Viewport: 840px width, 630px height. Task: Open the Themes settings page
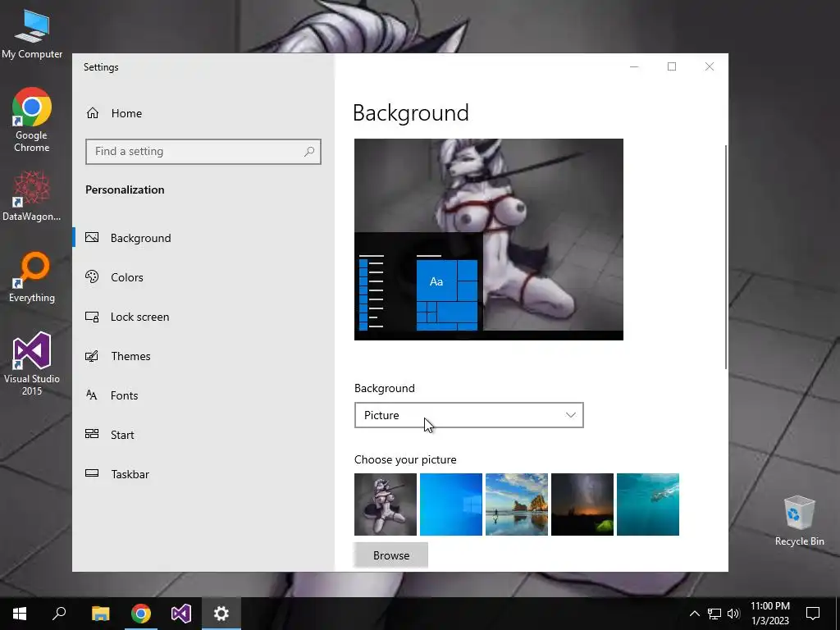click(203, 356)
